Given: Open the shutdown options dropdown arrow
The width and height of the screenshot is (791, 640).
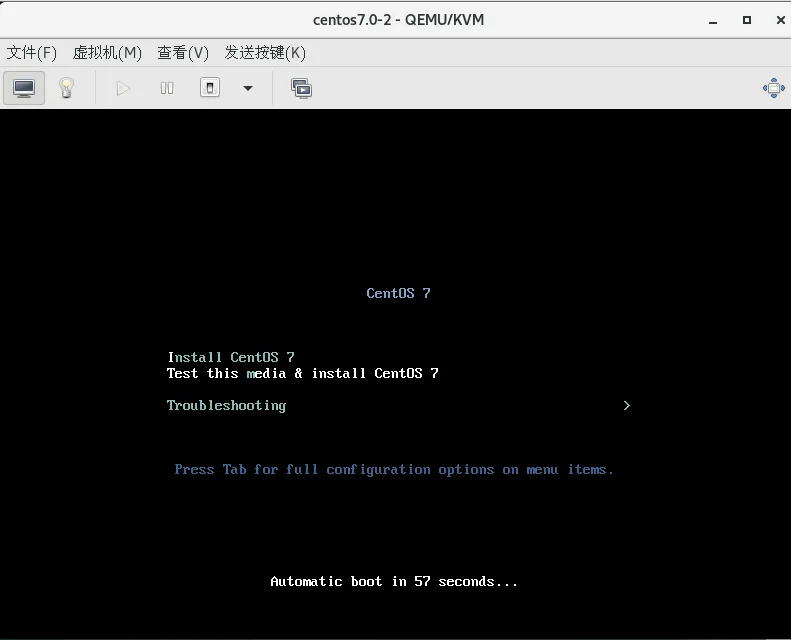Looking at the screenshot, I should click(248, 88).
